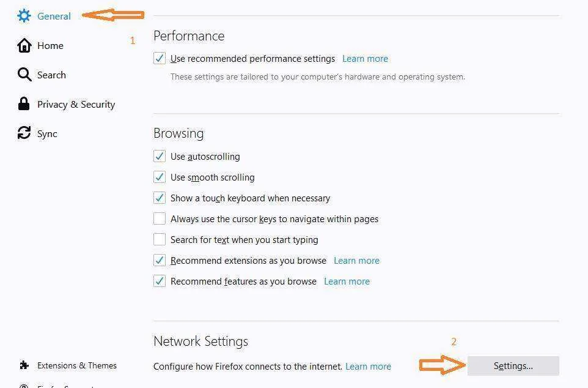Click the Home house icon
Screen dimensions: 588x388
coord(24,45)
